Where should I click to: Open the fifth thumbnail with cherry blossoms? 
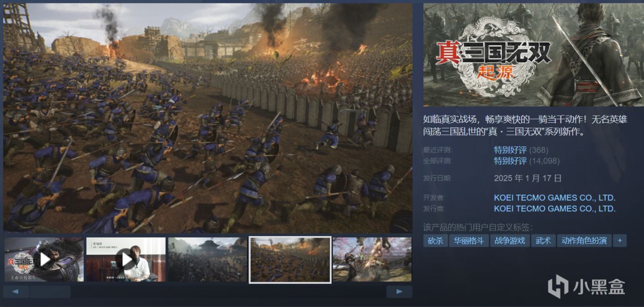[372, 260]
